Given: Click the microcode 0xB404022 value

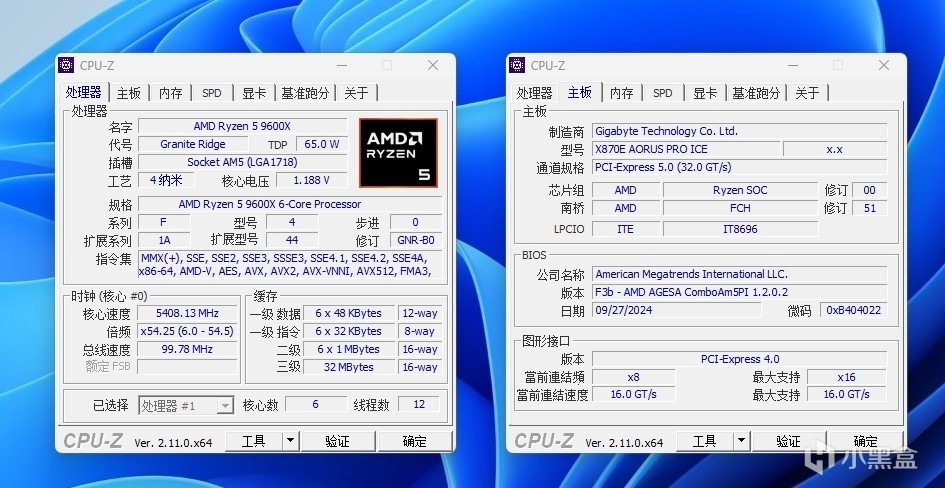Looking at the screenshot, I should point(853,310).
